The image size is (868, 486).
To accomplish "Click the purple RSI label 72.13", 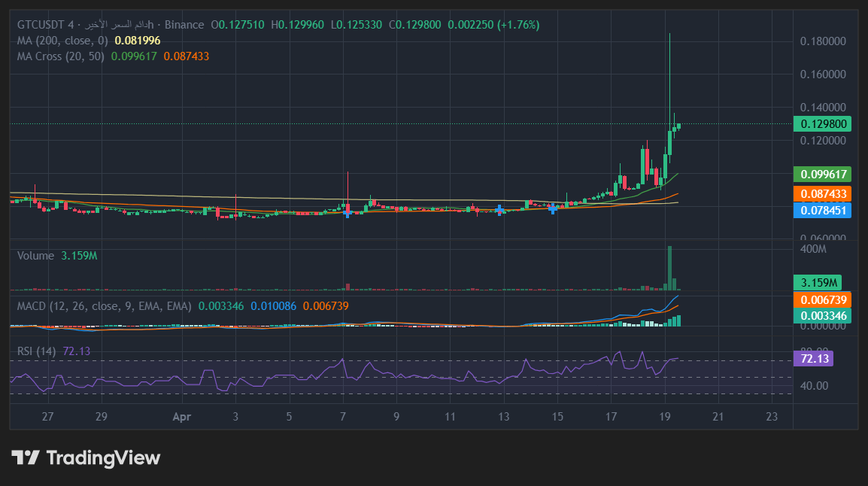I will tap(813, 359).
